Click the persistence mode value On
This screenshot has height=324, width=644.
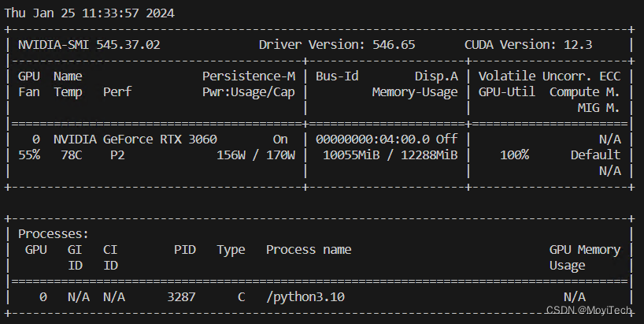click(x=280, y=140)
